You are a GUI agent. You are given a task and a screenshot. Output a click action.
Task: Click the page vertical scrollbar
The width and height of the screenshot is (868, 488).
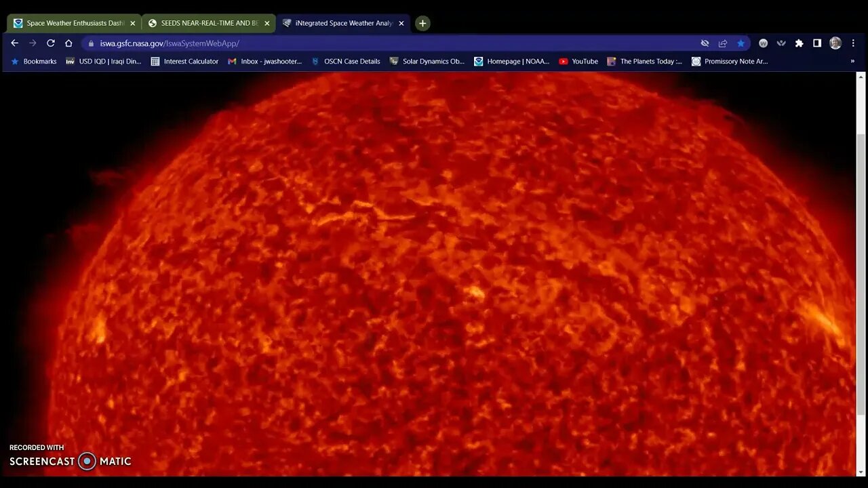(x=861, y=274)
